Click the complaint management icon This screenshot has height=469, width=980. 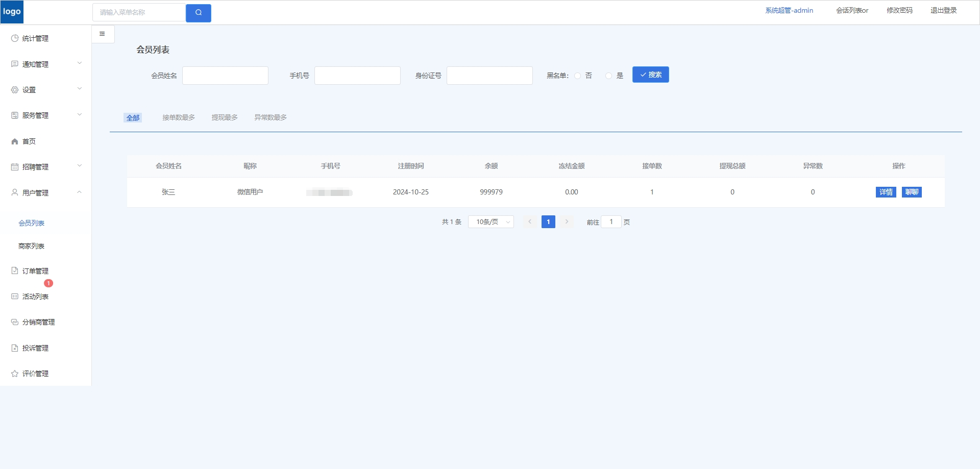pyautogui.click(x=15, y=348)
